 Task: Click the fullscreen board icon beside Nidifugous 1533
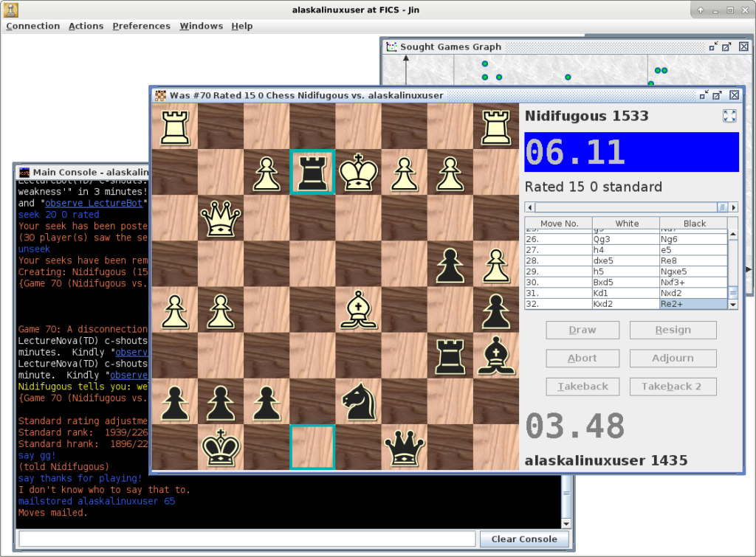[729, 116]
